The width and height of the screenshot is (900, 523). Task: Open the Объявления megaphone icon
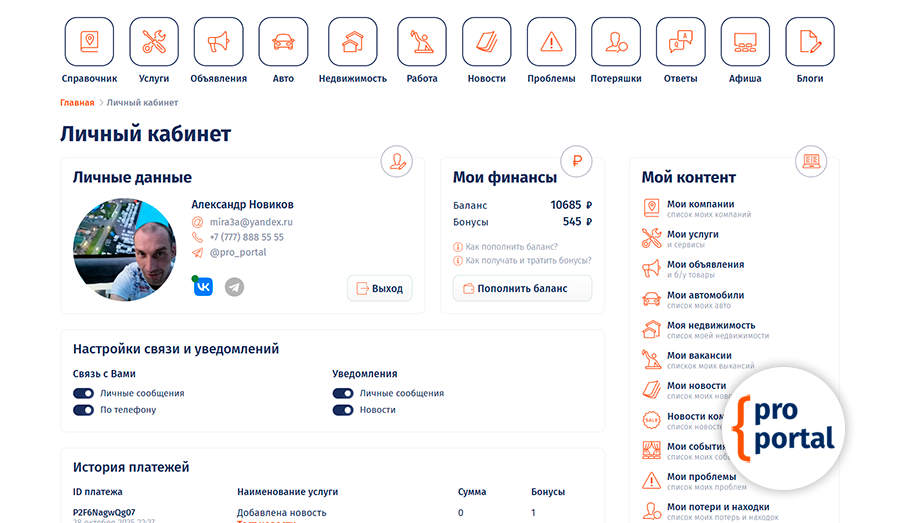[218, 42]
